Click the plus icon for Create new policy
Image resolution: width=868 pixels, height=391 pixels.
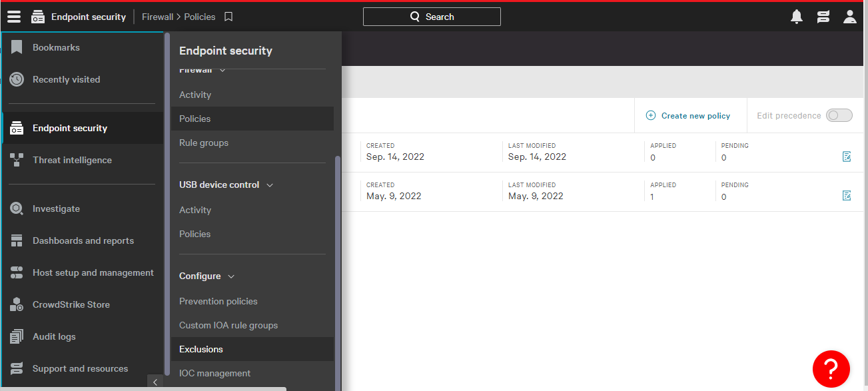point(651,115)
